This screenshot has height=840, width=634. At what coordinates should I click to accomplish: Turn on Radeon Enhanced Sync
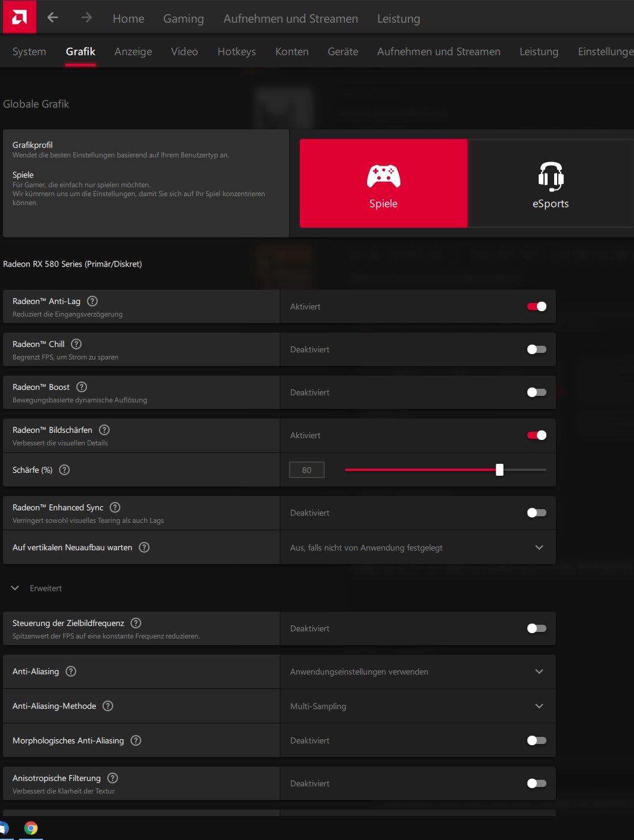(x=536, y=513)
